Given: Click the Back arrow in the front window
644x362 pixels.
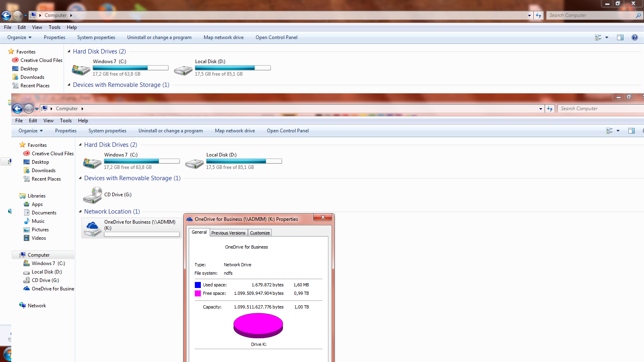Looking at the screenshot, I should click(17, 109).
